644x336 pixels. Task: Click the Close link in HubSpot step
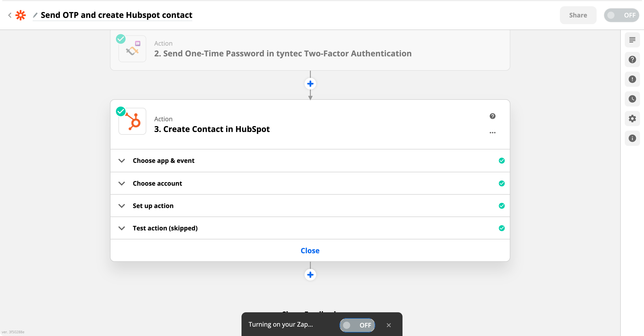[310, 251]
